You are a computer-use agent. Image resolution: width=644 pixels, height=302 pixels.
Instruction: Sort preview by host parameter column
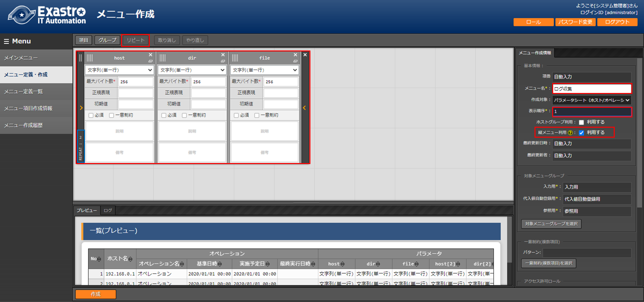[x=342, y=264]
